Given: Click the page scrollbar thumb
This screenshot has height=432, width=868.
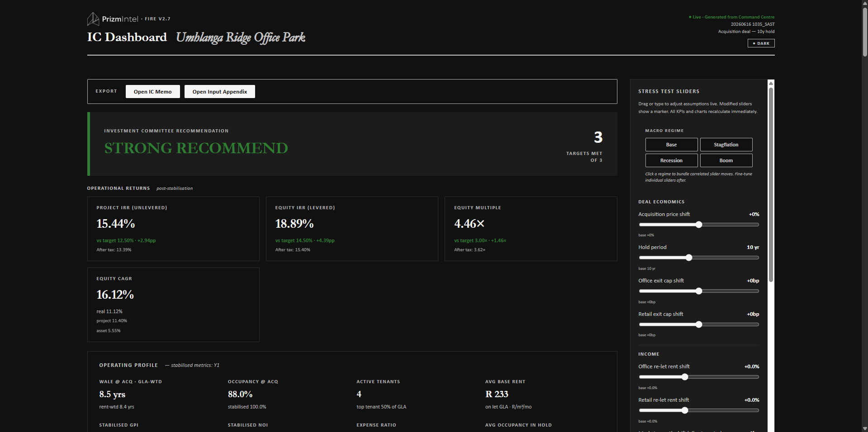Looking at the screenshot, I should point(865,32).
